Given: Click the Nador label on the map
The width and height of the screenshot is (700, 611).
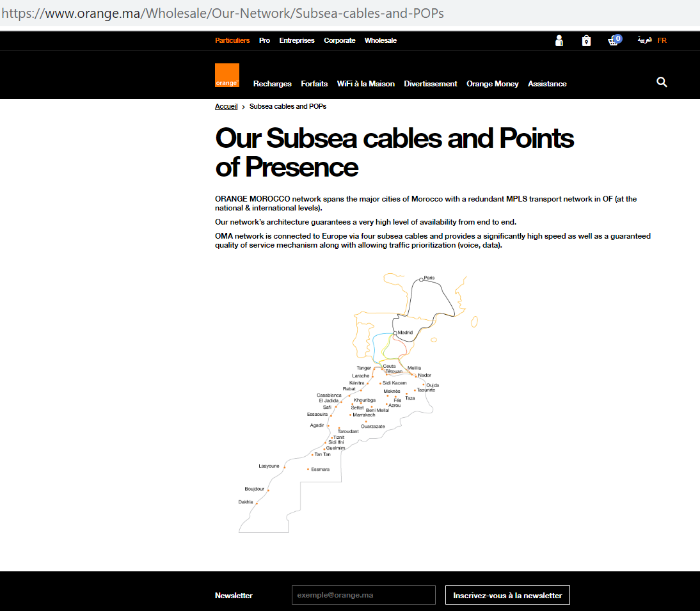Looking at the screenshot, I should click(425, 376).
